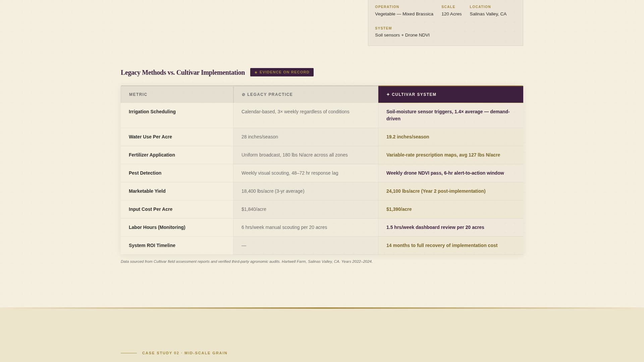
Task: Click the Input Cost Per Acre label
Action: pos(151,209)
